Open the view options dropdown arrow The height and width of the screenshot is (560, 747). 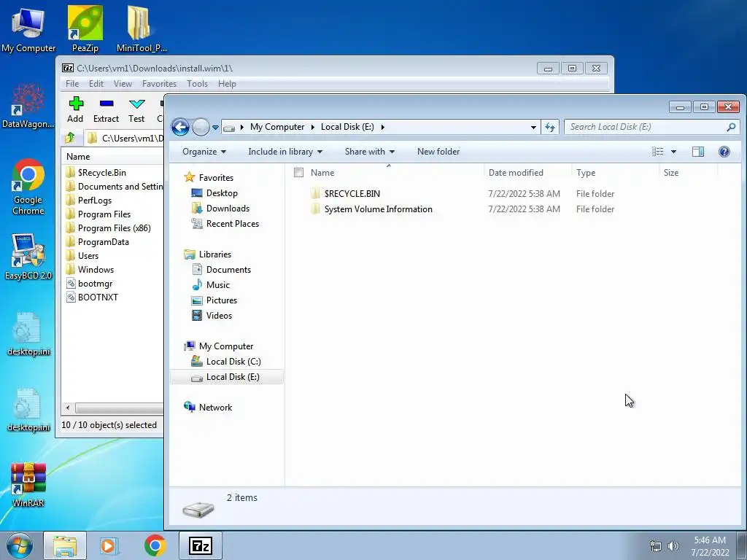point(673,152)
